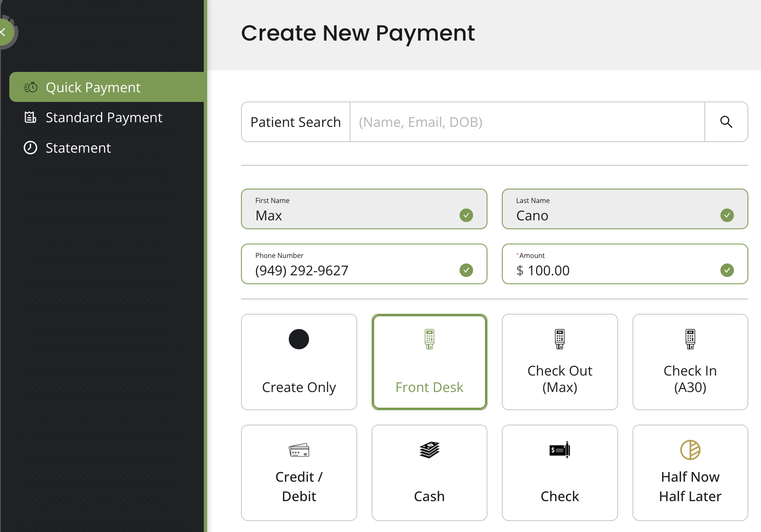Select the Create Only payment option
This screenshot has height=532, width=761.
click(x=299, y=362)
